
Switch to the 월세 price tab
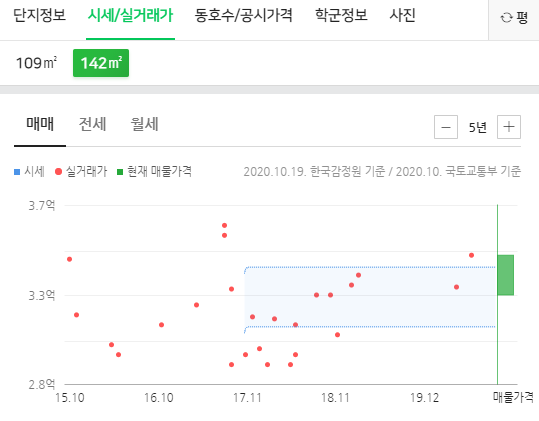[x=144, y=124]
